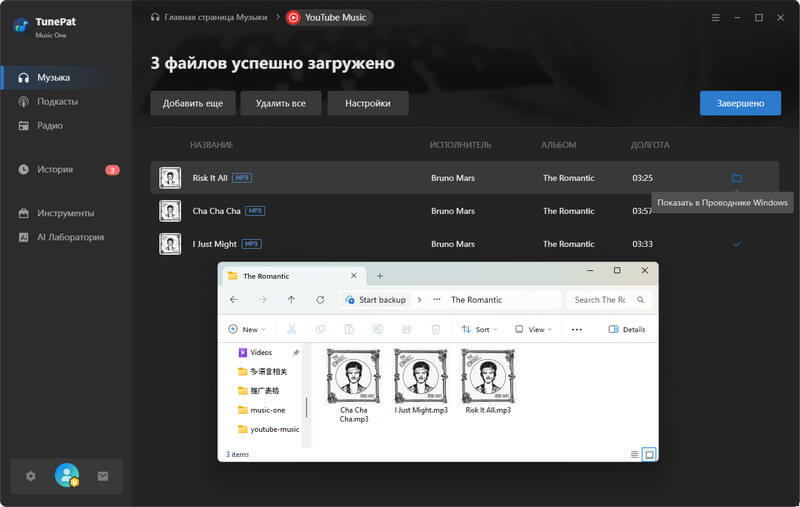Go forward in Explorer

point(262,299)
